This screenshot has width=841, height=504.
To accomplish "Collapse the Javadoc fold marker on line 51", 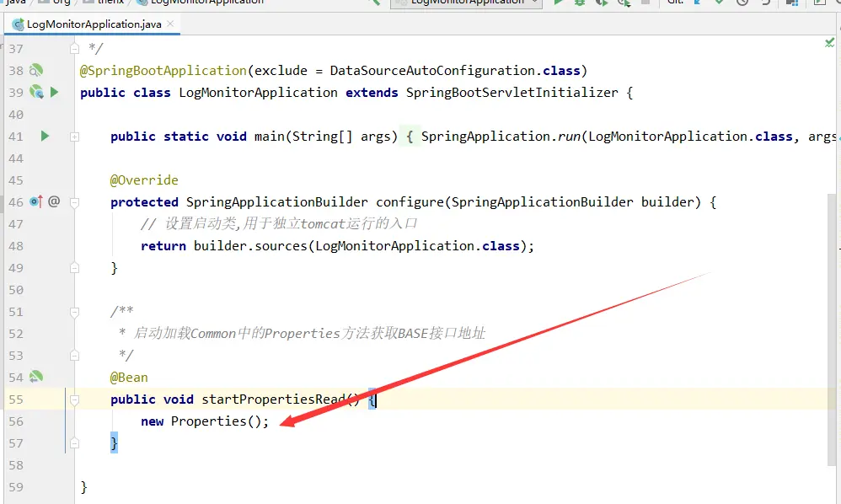I will point(74,312).
